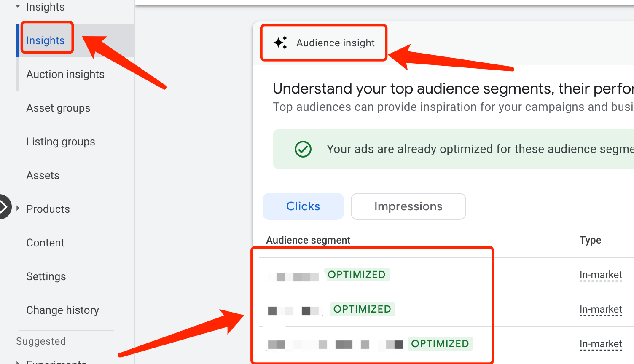
Task: Open the Content section
Action: pyautogui.click(x=46, y=243)
